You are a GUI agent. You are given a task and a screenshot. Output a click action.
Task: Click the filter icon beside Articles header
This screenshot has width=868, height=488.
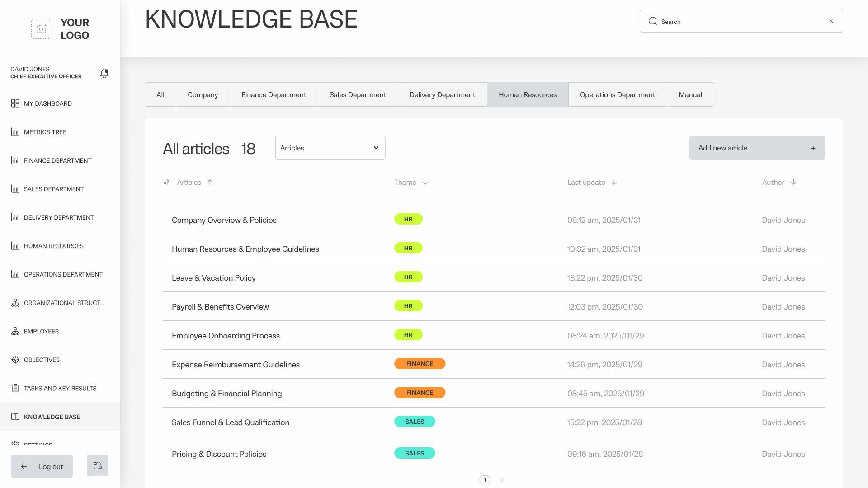(x=166, y=182)
